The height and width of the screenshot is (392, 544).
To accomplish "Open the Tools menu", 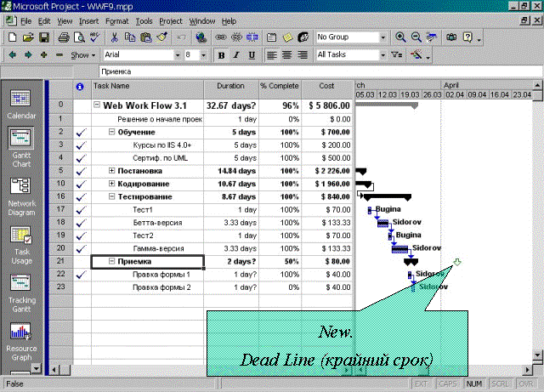I will coord(144,21).
